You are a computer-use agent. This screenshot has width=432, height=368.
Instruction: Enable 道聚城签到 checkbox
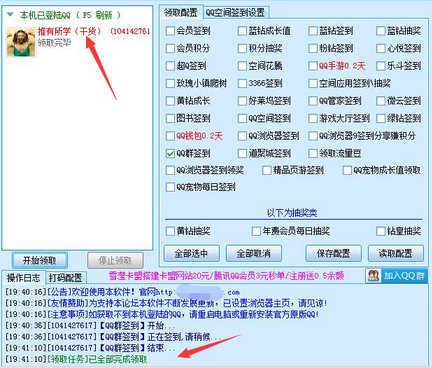(x=242, y=153)
